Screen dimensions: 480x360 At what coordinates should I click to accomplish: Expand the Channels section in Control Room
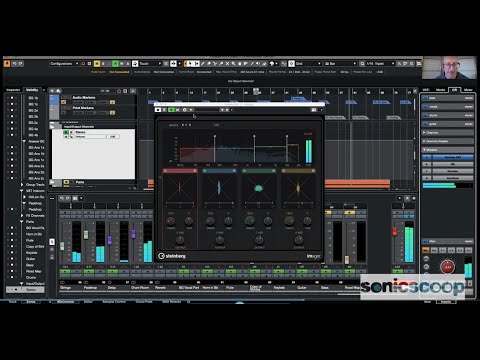pos(447,132)
